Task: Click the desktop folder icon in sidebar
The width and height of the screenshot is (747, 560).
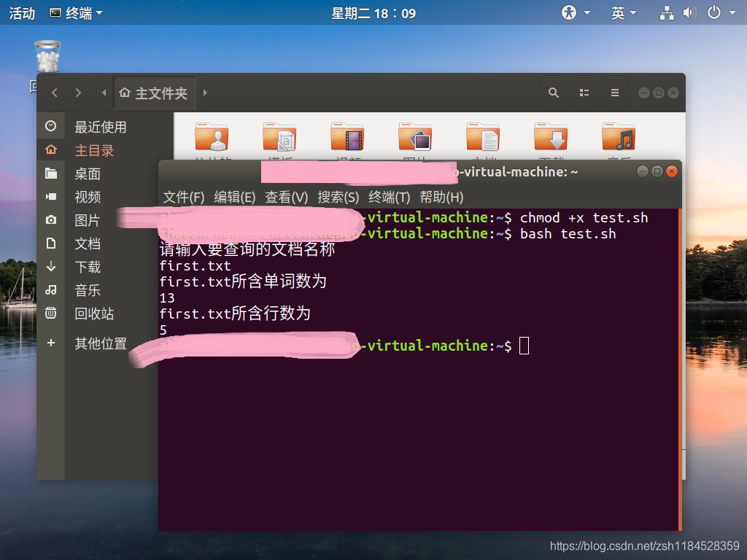Action: [x=51, y=174]
